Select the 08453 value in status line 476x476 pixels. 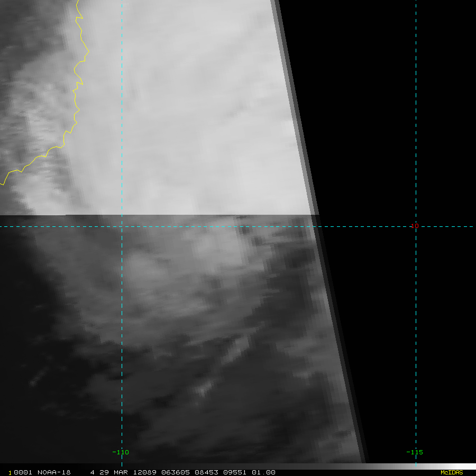(x=206, y=472)
